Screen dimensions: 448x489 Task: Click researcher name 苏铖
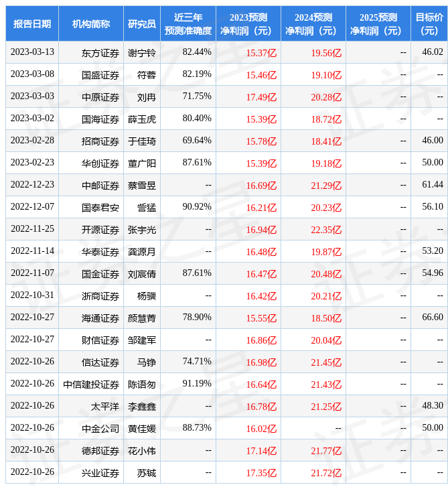click(147, 473)
